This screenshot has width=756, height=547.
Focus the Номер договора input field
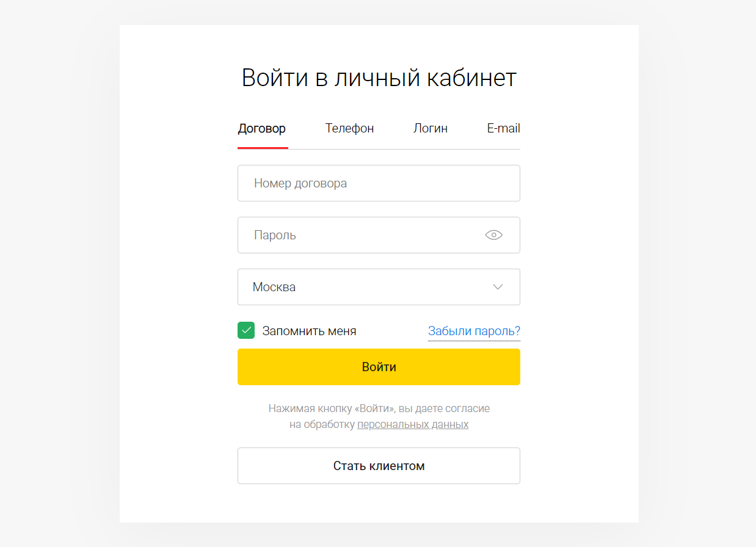[x=379, y=183]
